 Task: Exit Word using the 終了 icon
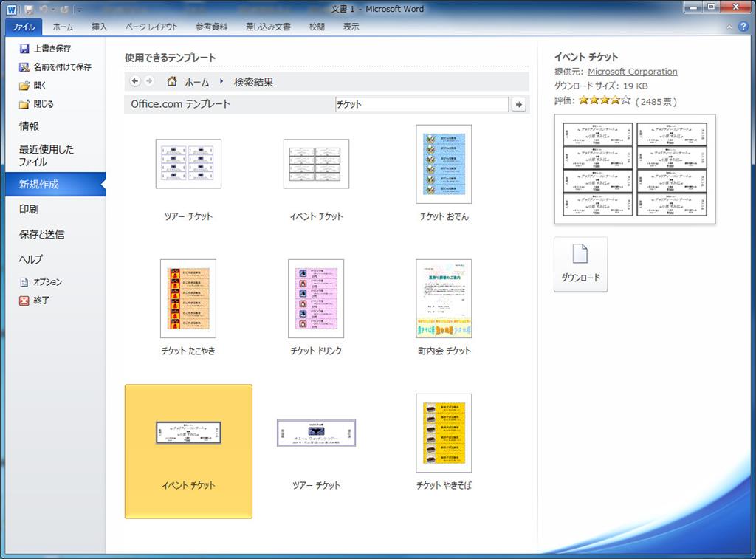pyautogui.click(x=24, y=301)
